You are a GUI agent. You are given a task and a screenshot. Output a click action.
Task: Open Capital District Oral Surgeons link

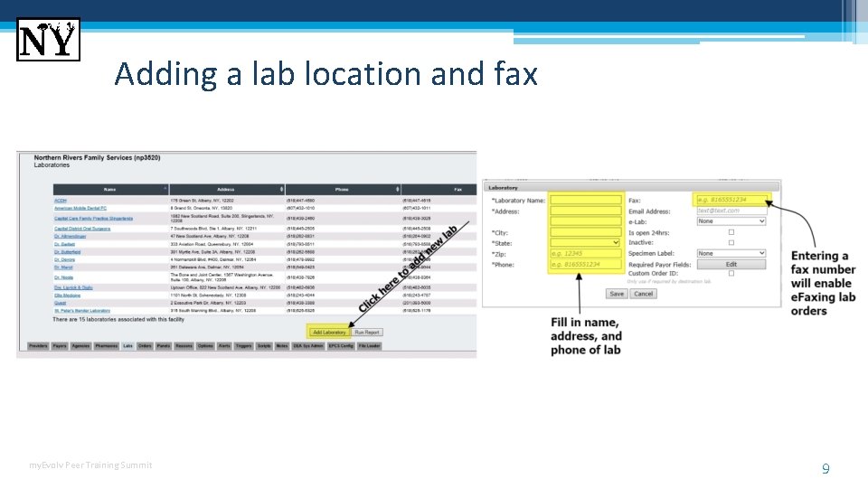82,229
